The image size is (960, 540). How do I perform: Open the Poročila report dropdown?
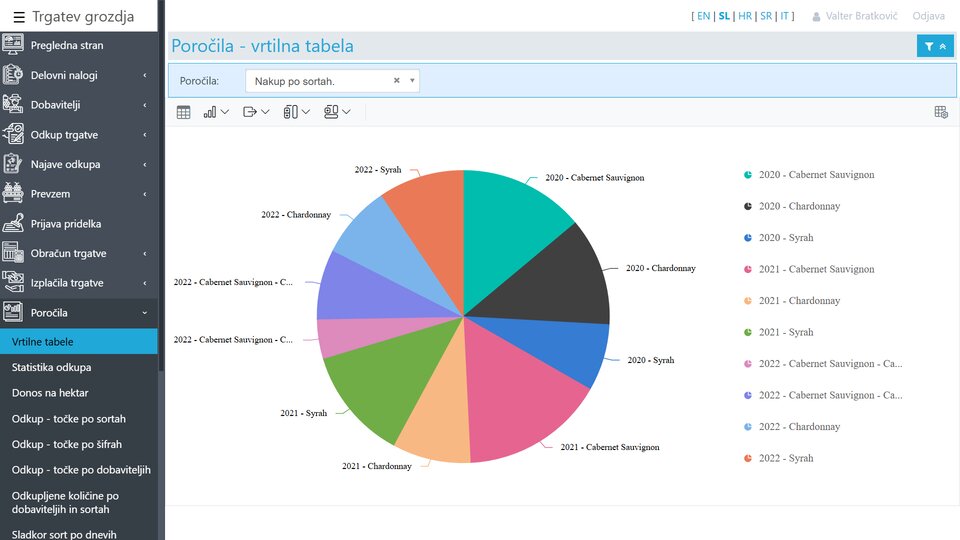click(x=332, y=81)
